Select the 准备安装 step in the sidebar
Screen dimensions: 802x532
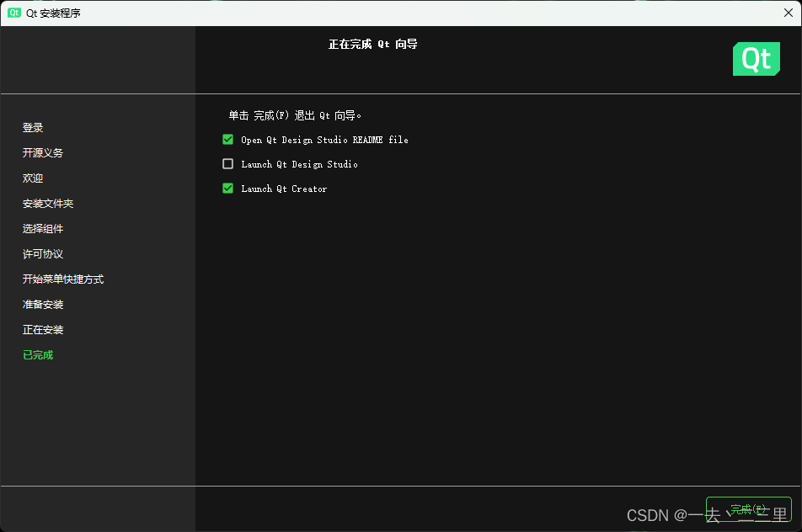click(x=43, y=305)
